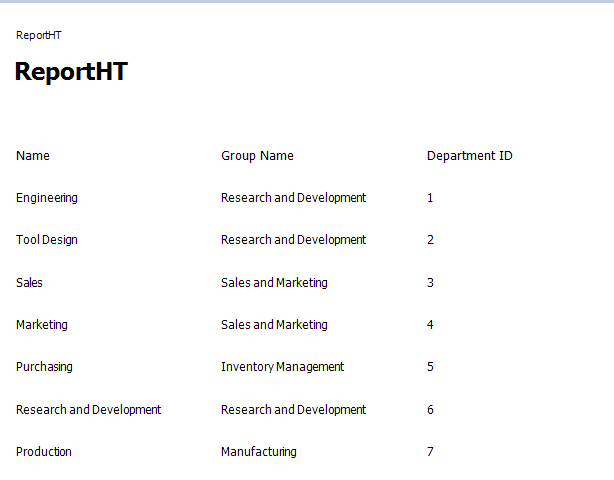This screenshot has width=614, height=480.
Task: Click Department ID value 3
Action: coord(430,283)
